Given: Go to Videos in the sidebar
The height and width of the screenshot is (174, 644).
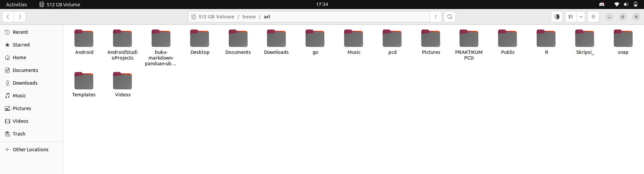Looking at the screenshot, I should tap(32, 121).
